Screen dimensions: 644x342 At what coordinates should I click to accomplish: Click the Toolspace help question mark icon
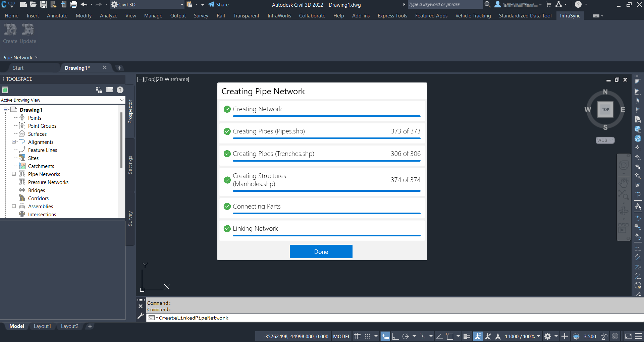click(120, 90)
